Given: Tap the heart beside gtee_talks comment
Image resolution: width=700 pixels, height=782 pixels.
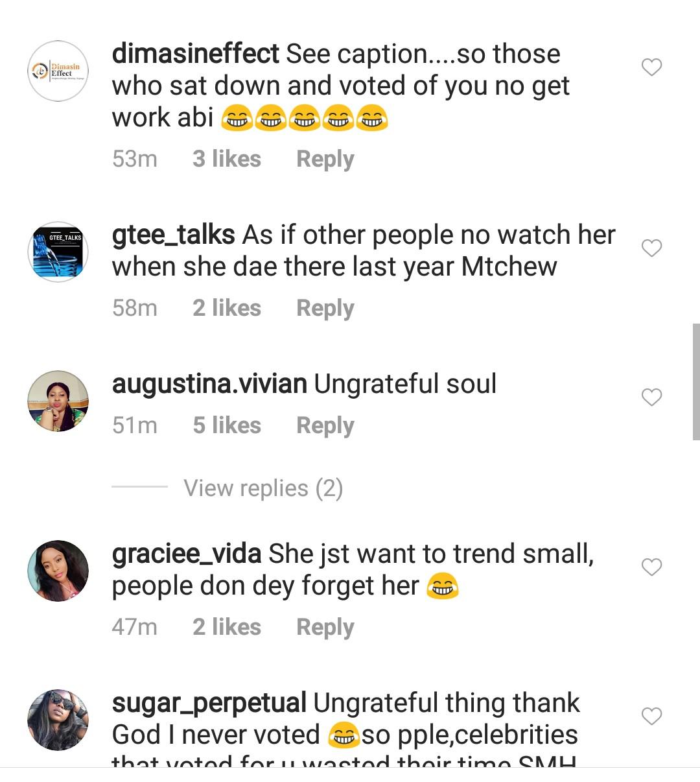Looking at the screenshot, I should pos(651,248).
